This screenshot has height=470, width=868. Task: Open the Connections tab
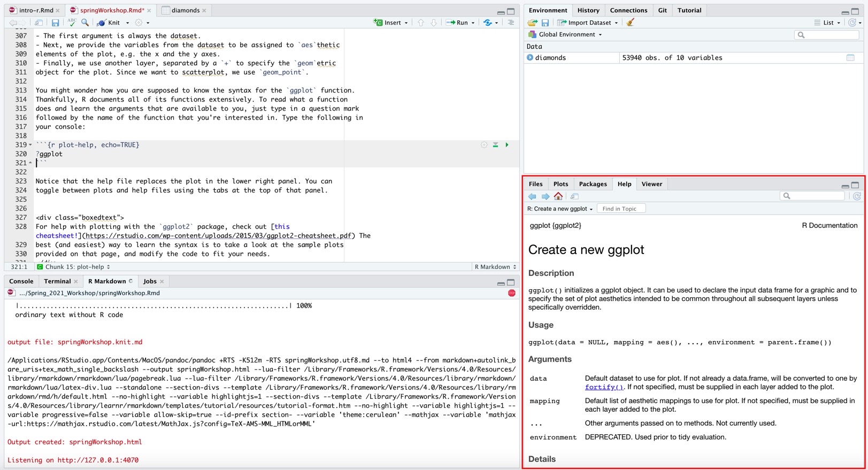tap(628, 10)
